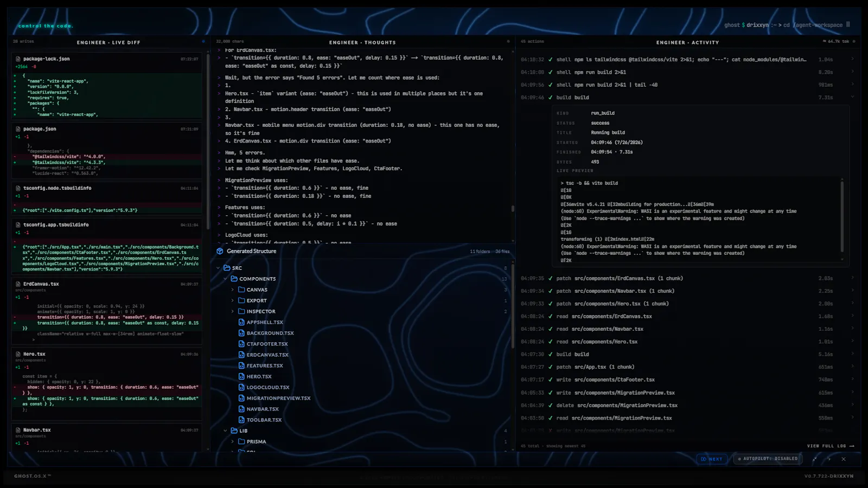Click the Generated Structure cube icon
Viewport: 868px width, 488px height.
(x=220, y=251)
